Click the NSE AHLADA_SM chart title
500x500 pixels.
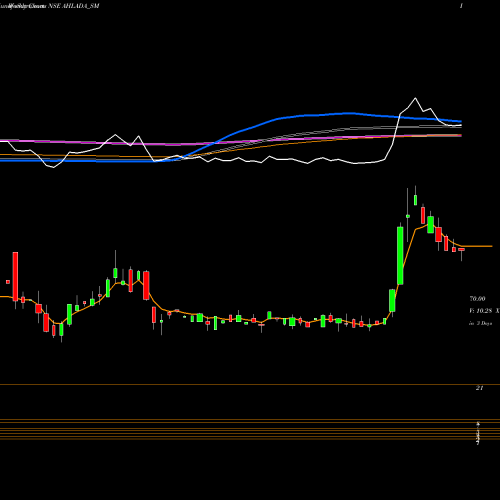pyautogui.click(x=74, y=6)
